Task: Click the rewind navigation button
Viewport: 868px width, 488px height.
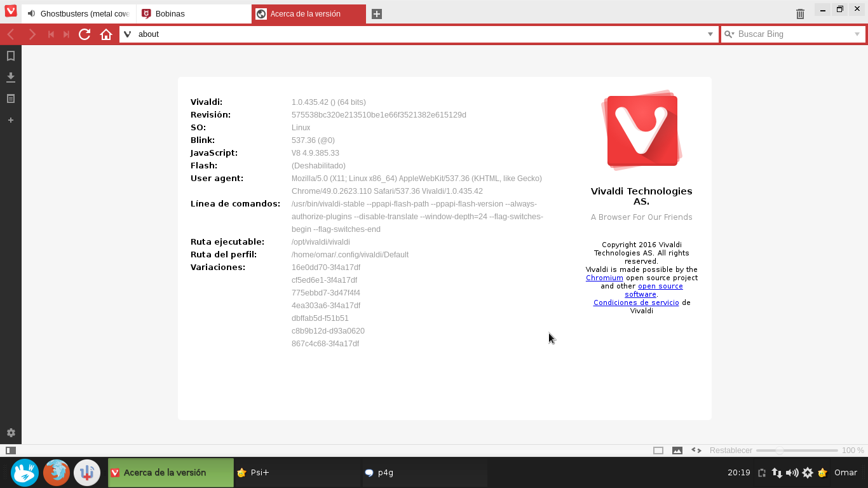Action: (51, 34)
